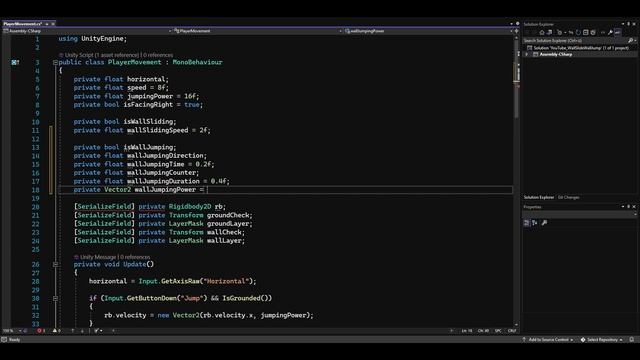
Task: Click the Ln 18 line indicator
Action: point(467,331)
